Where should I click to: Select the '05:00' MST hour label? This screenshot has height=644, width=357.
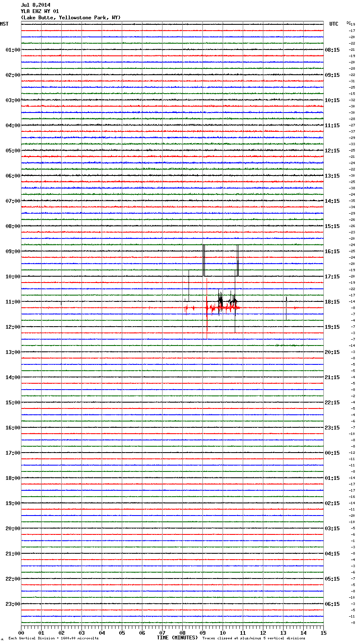tap(13, 151)
